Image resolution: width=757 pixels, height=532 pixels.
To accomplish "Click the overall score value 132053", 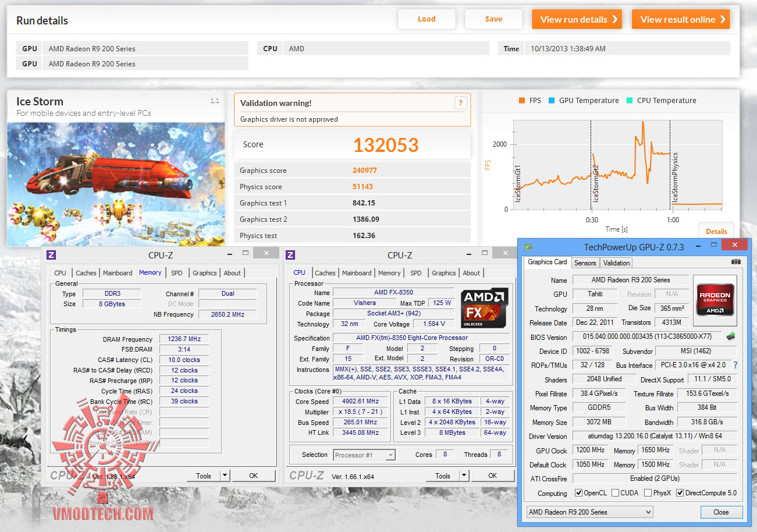I will 386,145.
